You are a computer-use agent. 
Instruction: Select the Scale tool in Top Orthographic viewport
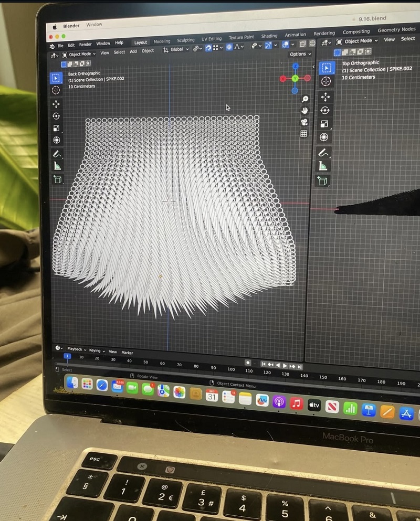pyautogui.click(x=324, y=124)
